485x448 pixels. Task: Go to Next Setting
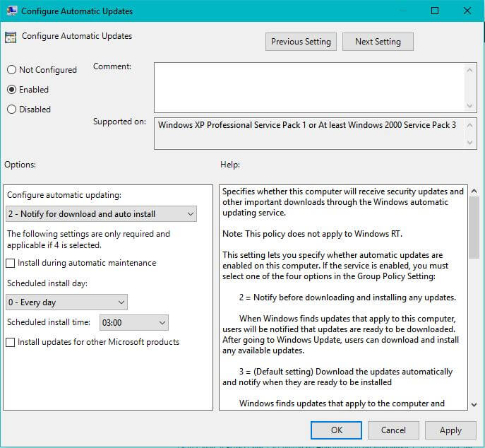click(378, 42)
